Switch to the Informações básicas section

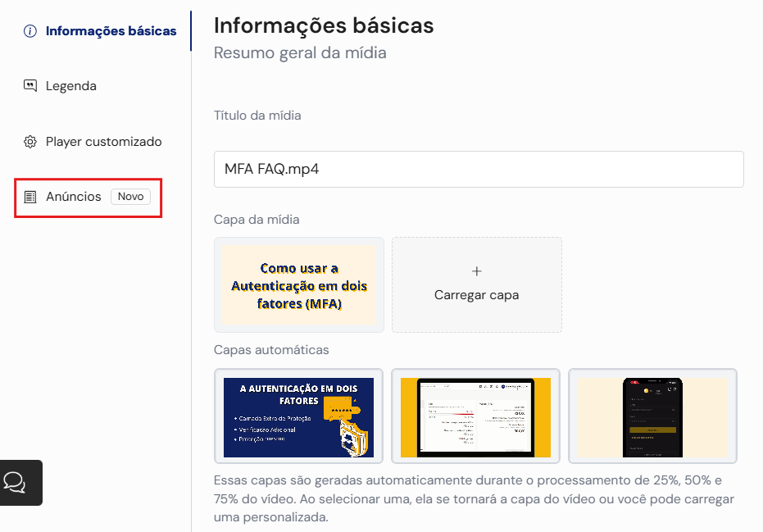pos(111,31)
